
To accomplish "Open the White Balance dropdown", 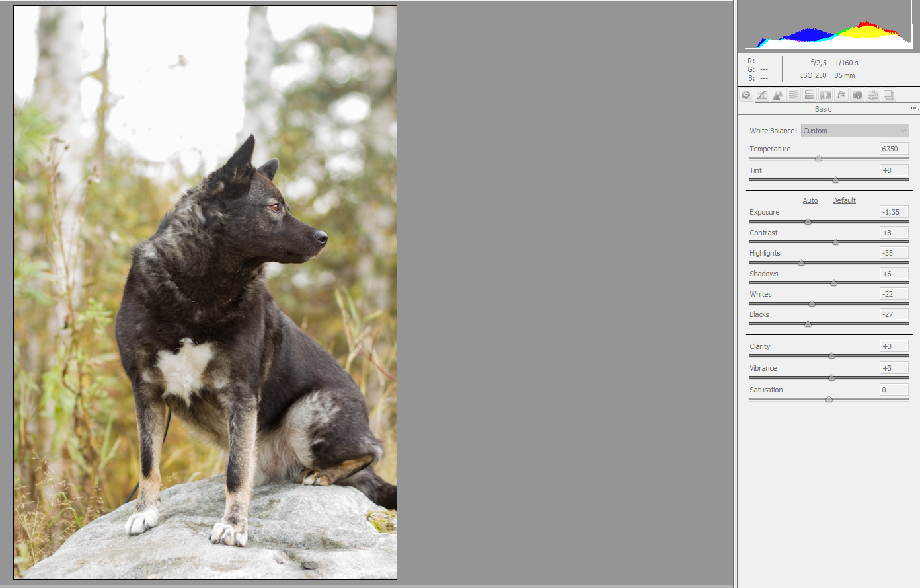I will point(855,131).
